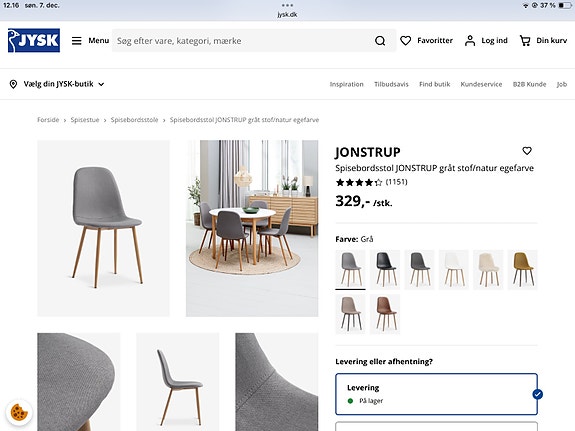
Task: Click the search magnifier icon
Action: (x=380, y=41)
